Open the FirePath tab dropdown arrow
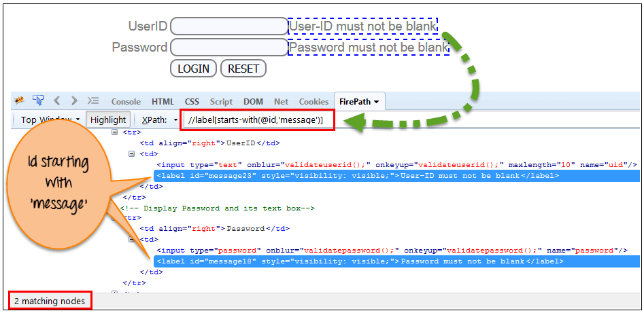 [375, 102]
